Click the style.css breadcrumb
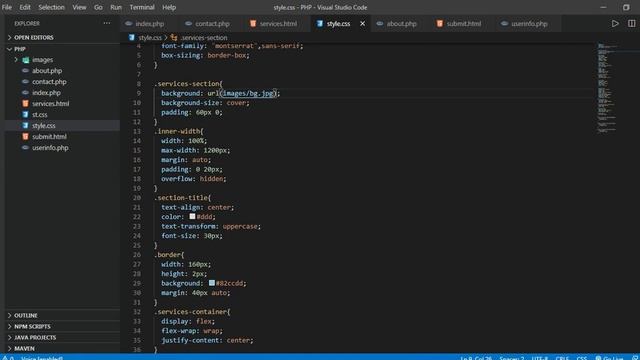Viewport: 640px width, 360px height. click(150, 38)
